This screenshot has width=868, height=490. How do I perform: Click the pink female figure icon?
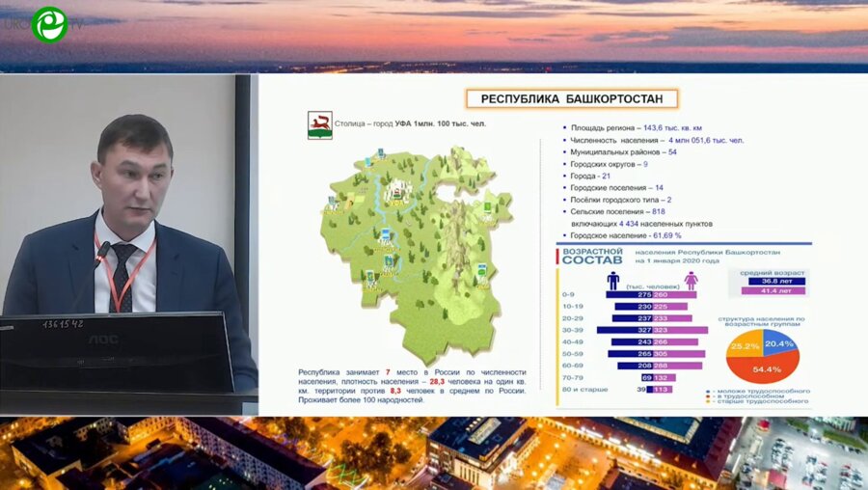click(x=691, y=280)
